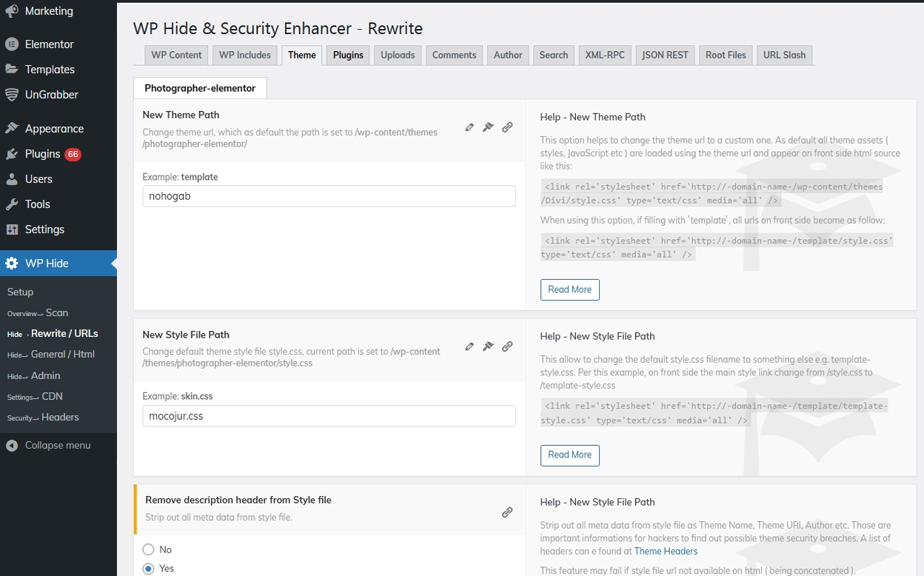Select the Photographer-elementor sub-tab
This screenshot has width=924, height=576.
point(200,88)
